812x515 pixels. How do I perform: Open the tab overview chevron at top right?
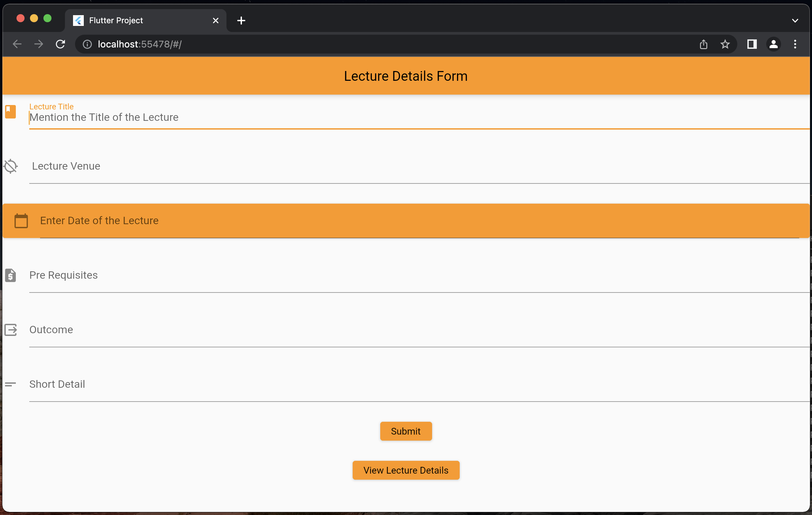pos(795,21)
